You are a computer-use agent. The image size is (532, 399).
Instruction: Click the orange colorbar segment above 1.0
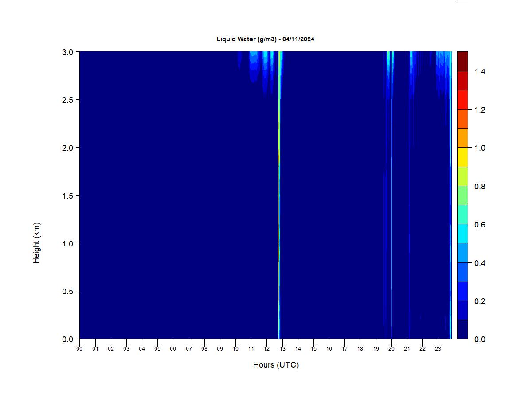tap(462, 138)
